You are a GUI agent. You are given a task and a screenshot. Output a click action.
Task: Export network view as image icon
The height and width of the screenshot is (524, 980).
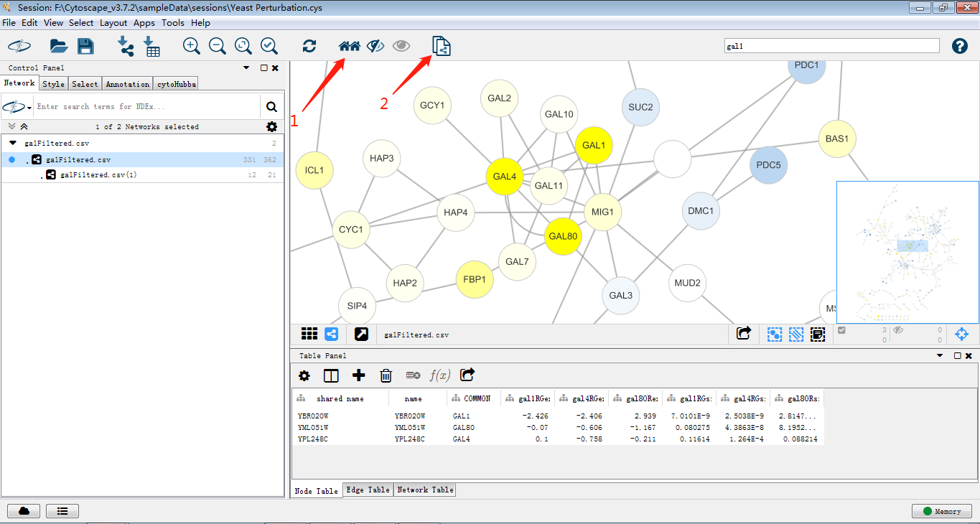pyautogui.click(x=744, y=334)
